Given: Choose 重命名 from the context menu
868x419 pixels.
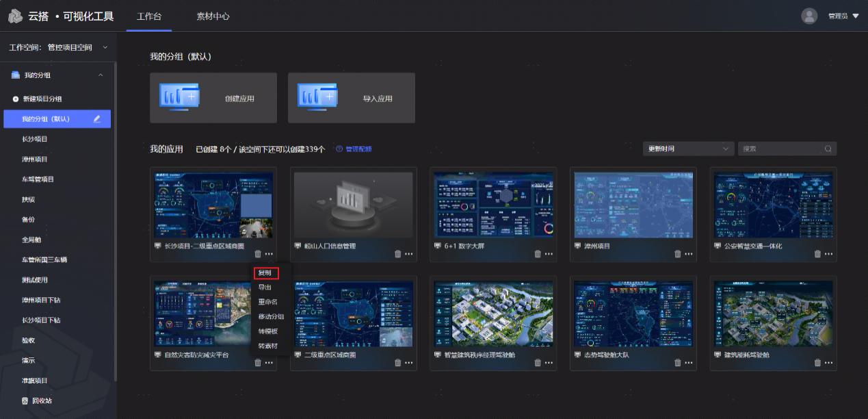Looking at the screenshot, I should 267,302.
